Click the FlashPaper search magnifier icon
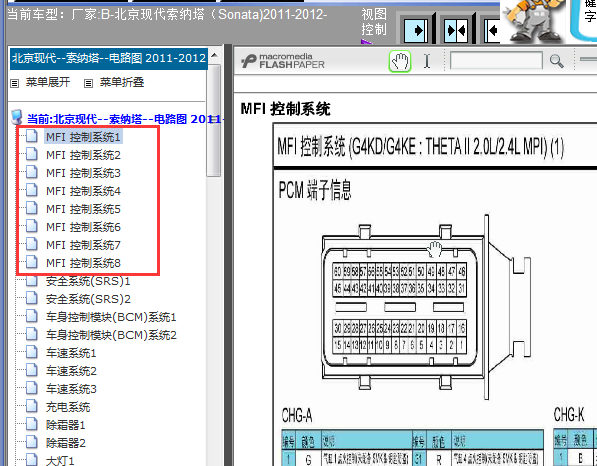Viewport: 597px width, 466px height. click(x=556, y=61)
